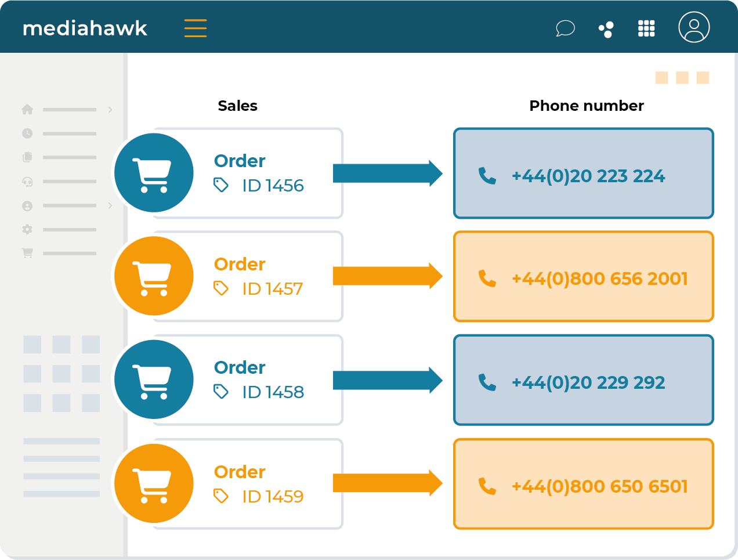Expand the chevron beside the Home row

(x=110, y=110)
